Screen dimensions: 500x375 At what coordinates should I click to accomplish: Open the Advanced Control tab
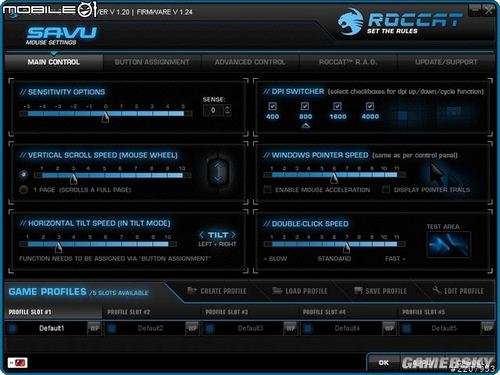(x=250, y=62)
